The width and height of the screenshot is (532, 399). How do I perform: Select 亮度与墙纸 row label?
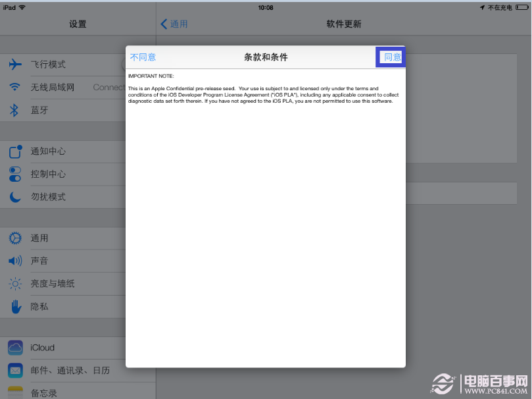point(53,284)
